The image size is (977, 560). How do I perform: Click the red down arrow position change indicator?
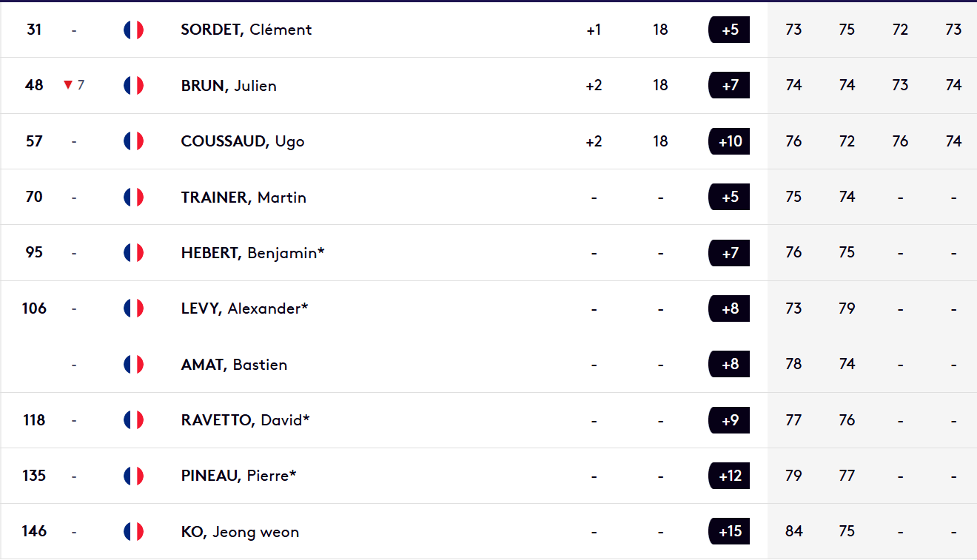(68, 85)
